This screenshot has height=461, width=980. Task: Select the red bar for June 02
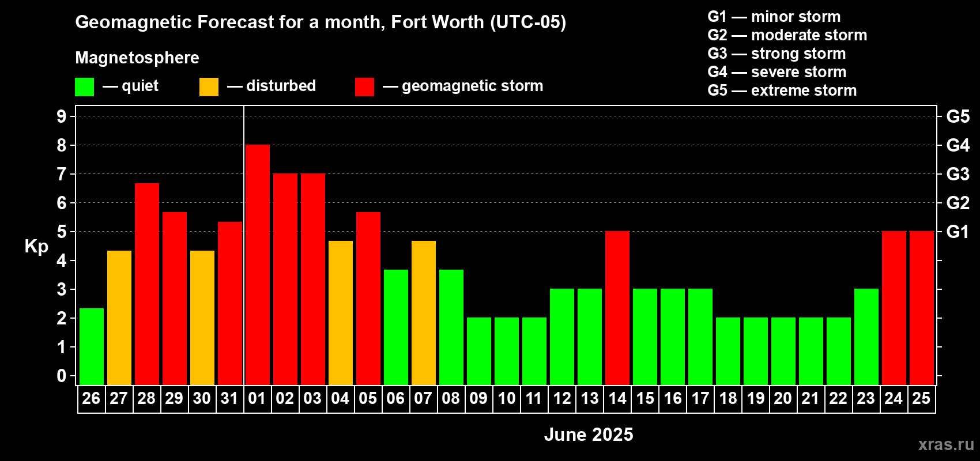point(285,279)
